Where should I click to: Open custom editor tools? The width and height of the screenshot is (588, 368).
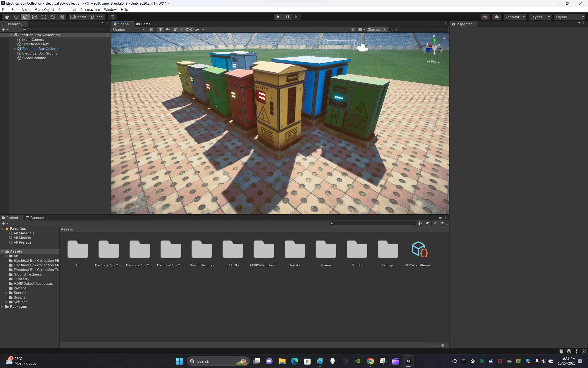pyautogui.click(x=62, y=17)
